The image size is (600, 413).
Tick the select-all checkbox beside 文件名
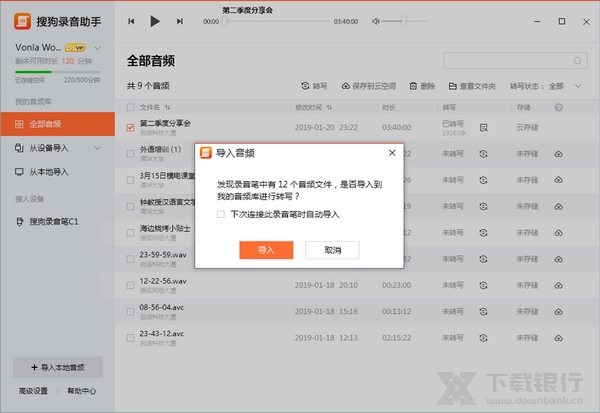click(x=130, y=107)
